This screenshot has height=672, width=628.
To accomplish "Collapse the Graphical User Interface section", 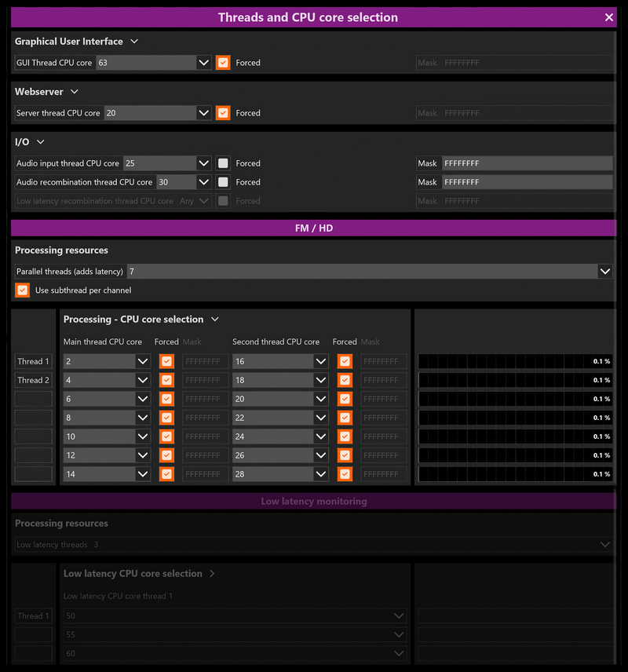I will coord(134,41).
